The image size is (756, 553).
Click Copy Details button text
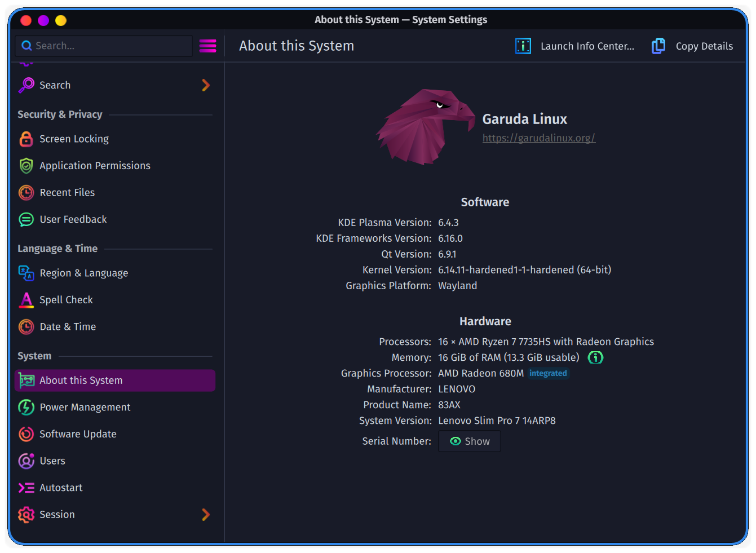704,46
